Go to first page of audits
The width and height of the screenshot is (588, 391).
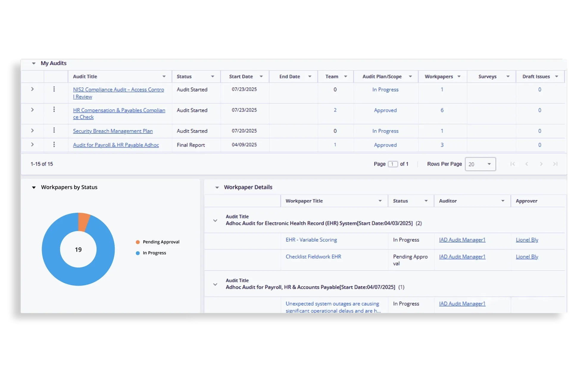click(512, 164)
